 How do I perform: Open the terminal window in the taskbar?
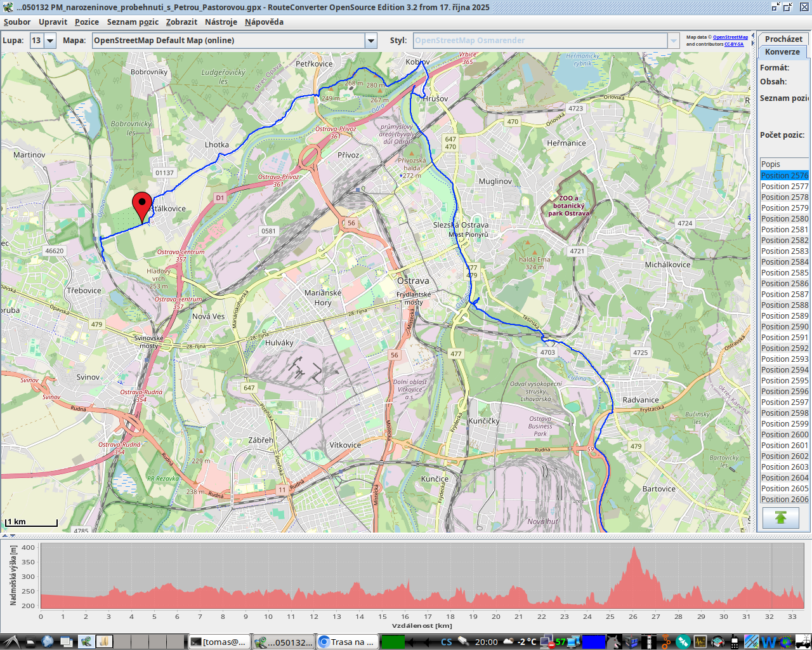coord(219,642)
